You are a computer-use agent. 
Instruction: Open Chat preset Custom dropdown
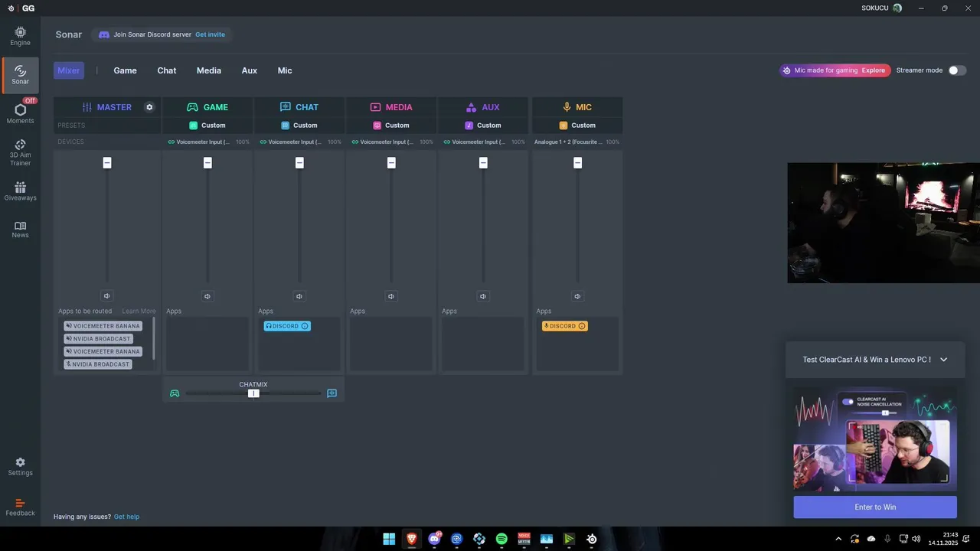pos(299,126)
